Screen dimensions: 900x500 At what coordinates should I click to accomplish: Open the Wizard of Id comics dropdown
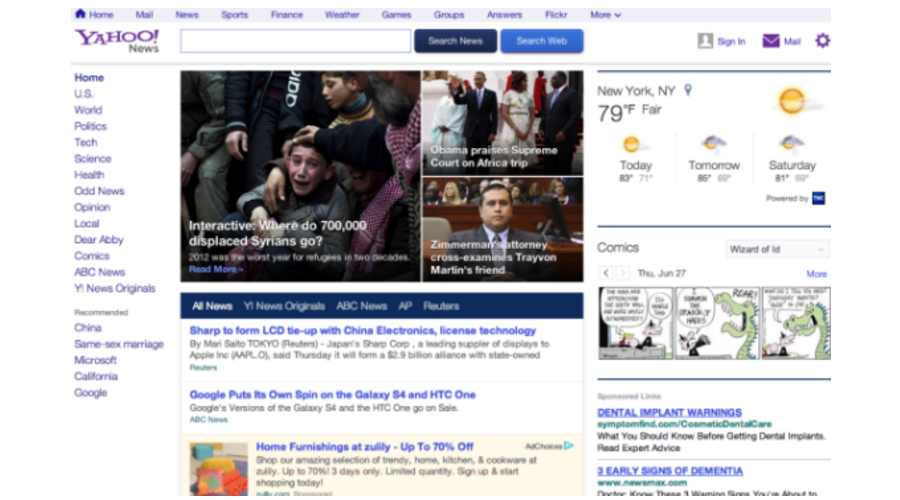(777, 249)
